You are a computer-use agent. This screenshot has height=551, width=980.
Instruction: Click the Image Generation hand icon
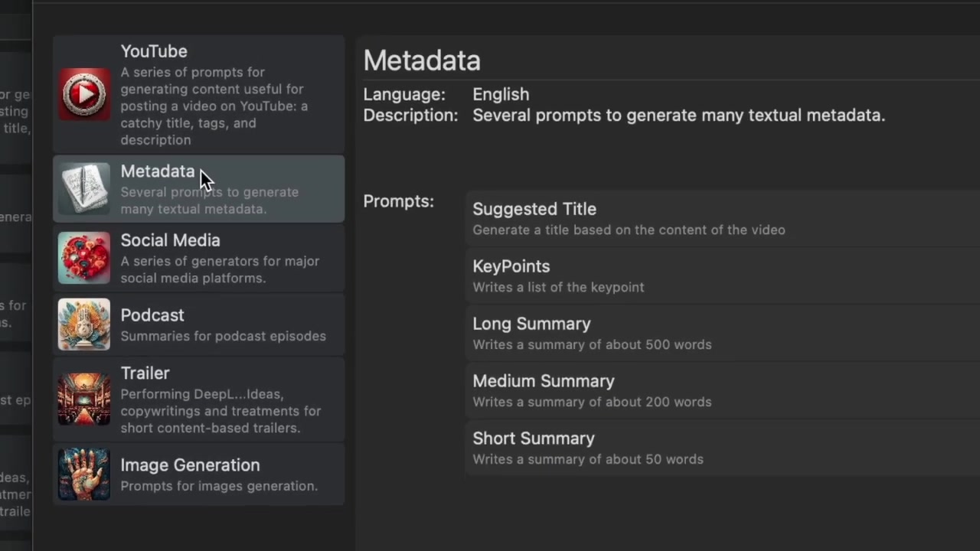tap(84, 474)
